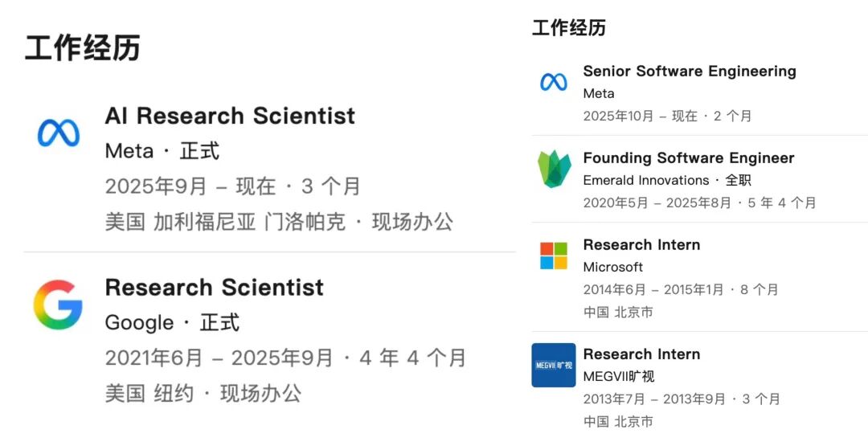
Task: Open the Emerald Innovations company logo
Action: tap(554, 169)
